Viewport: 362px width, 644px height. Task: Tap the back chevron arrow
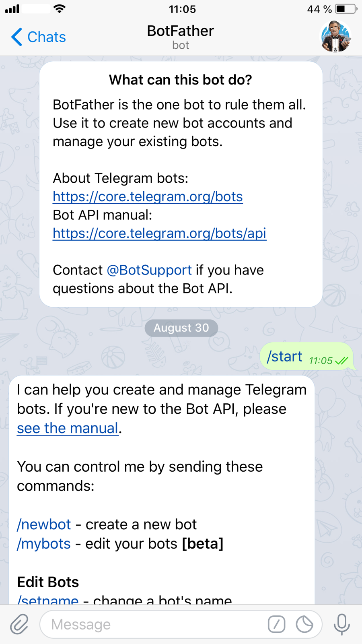tap(16, 37)
